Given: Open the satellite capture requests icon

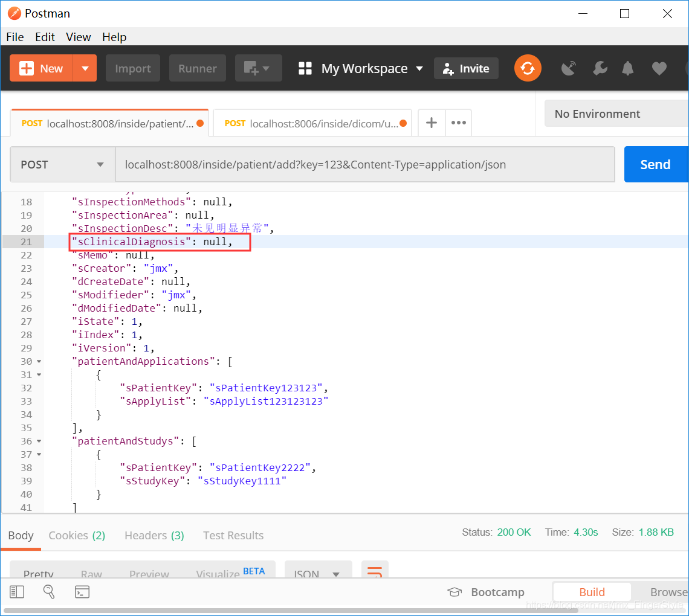Looking at the screenshot, I should (569, 68).
